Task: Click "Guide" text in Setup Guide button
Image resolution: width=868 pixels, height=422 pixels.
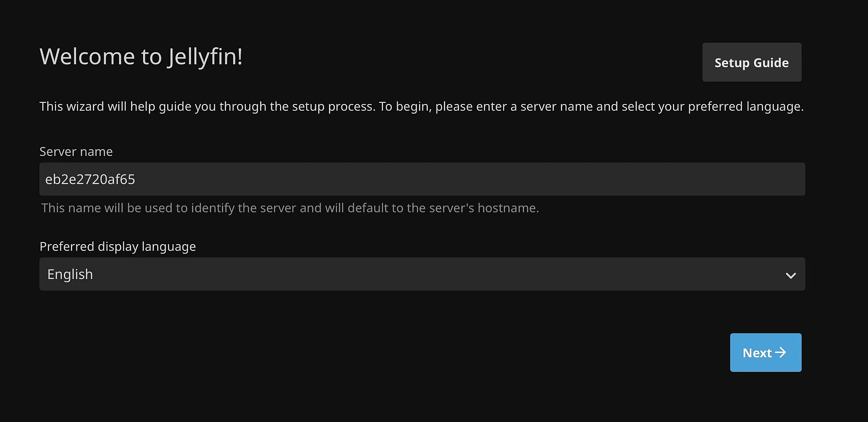Action: click(x=771, y=63)
